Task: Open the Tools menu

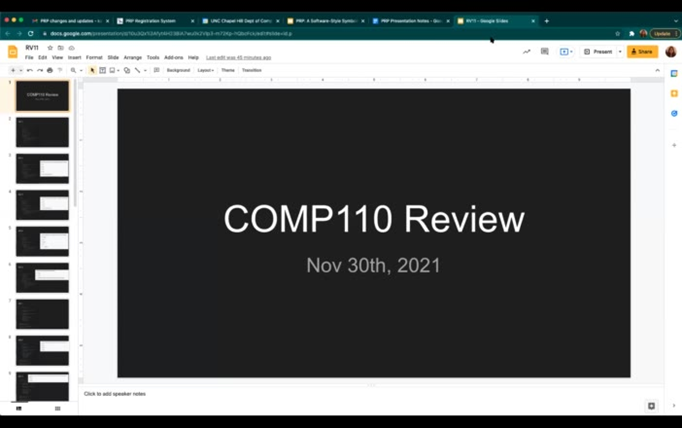Action: [x=153, y=57]
